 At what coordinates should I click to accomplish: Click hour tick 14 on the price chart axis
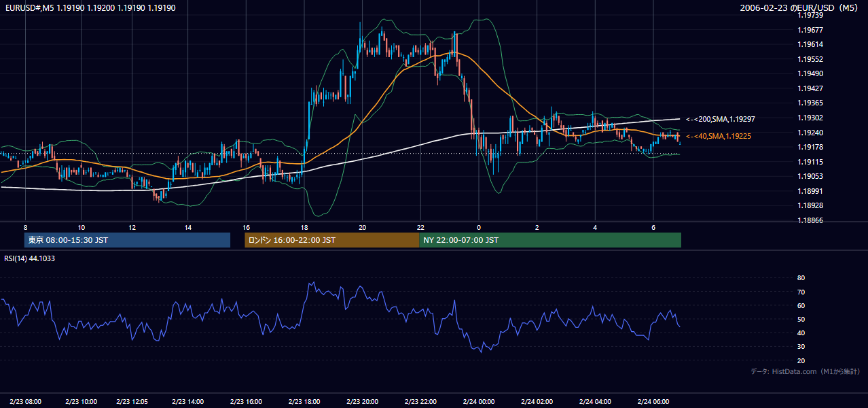[x=188, y=227]
